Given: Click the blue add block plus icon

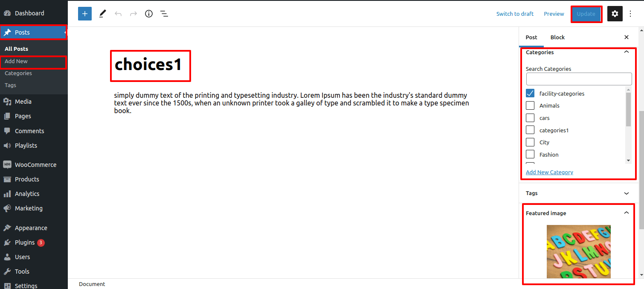Looking at the screenshot, I should point(85,14).
